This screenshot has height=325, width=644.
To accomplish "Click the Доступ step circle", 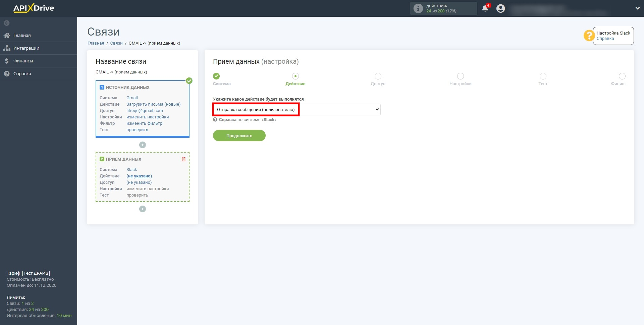I will [x=378, y=76].
